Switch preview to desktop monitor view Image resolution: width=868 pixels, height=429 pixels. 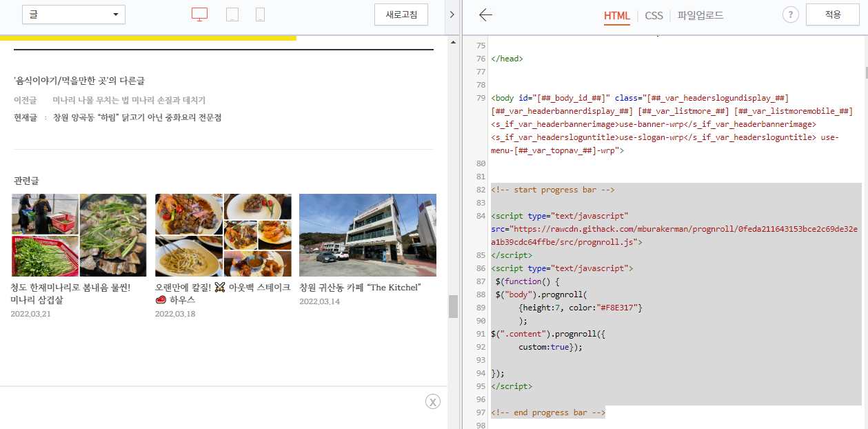(x=199, y=14)
